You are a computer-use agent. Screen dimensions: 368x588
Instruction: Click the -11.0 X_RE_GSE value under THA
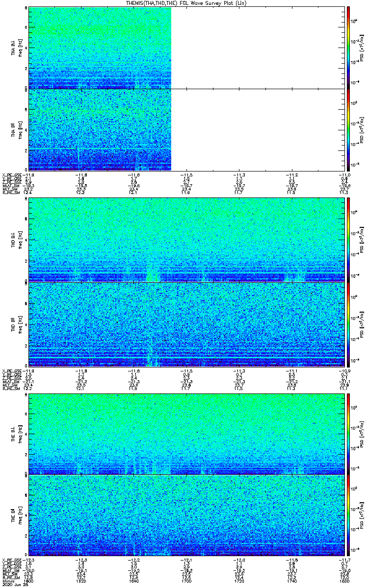[344, 174]
